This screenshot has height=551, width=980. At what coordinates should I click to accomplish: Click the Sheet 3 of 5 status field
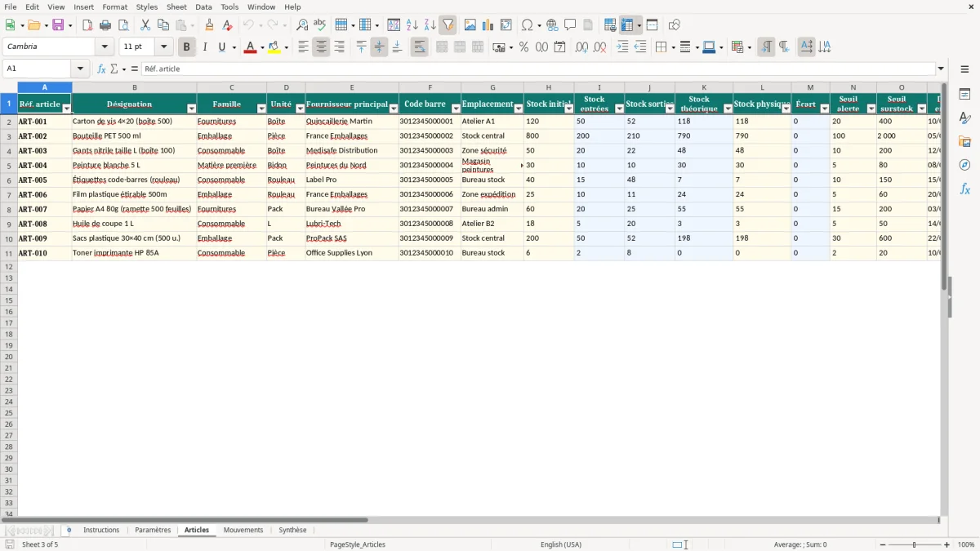pos(40,544)
